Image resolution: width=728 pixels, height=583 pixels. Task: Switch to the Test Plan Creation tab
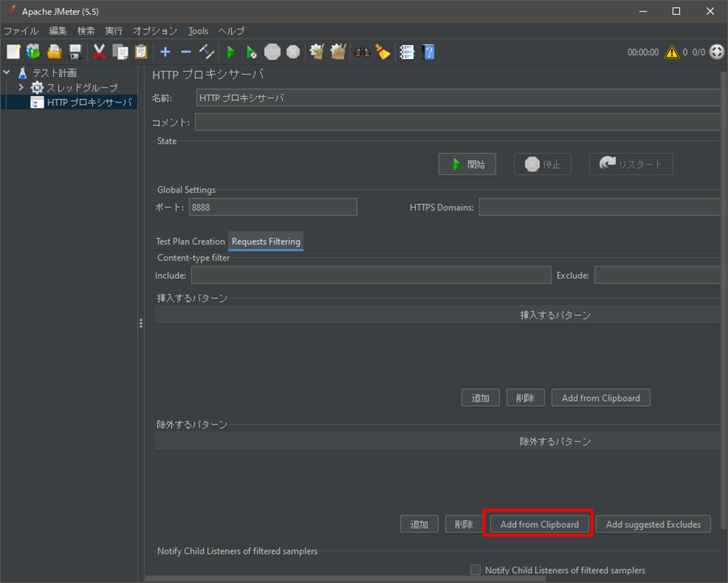(190, 241)
